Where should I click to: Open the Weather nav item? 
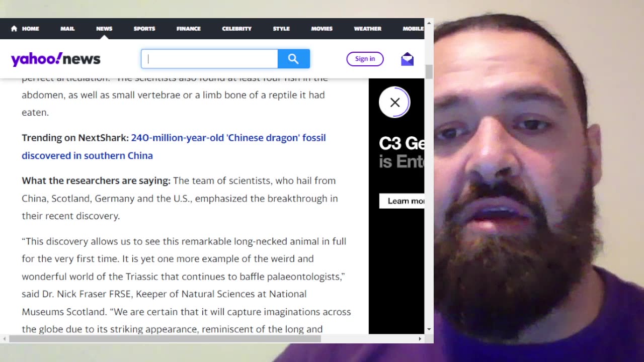368,29
